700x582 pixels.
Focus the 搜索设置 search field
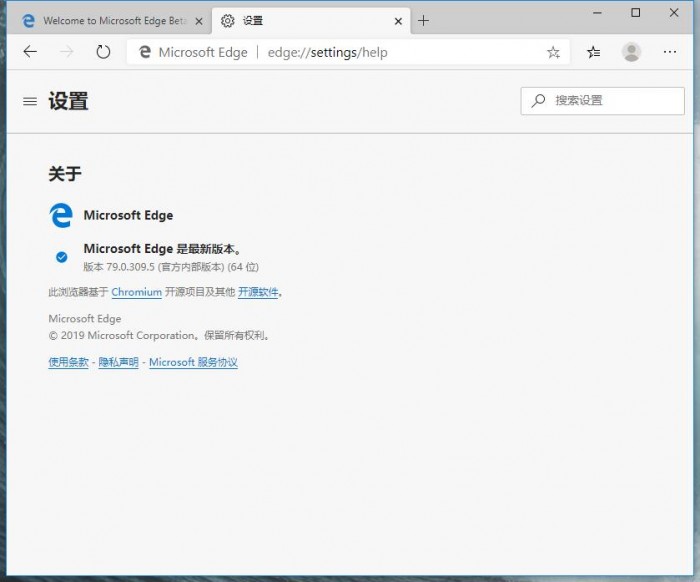pyautogui.click(x=602, y=101)
